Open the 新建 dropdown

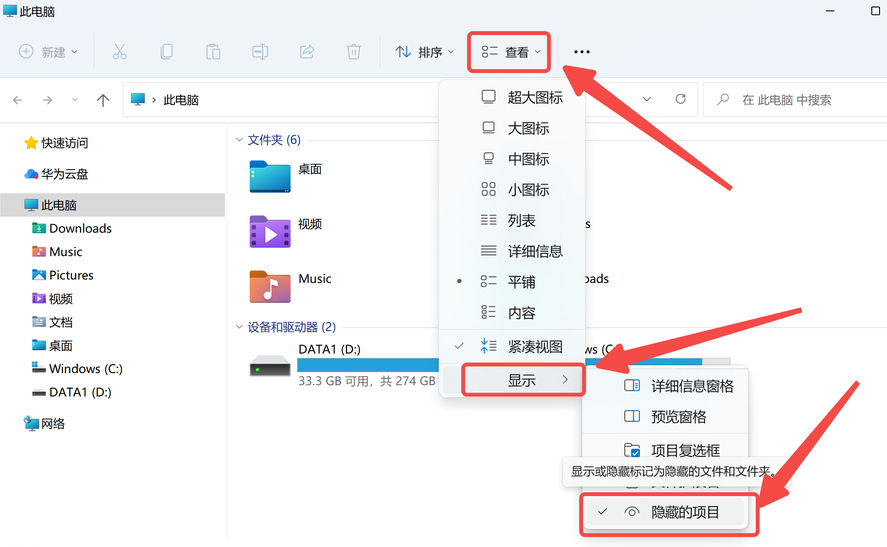48,51
